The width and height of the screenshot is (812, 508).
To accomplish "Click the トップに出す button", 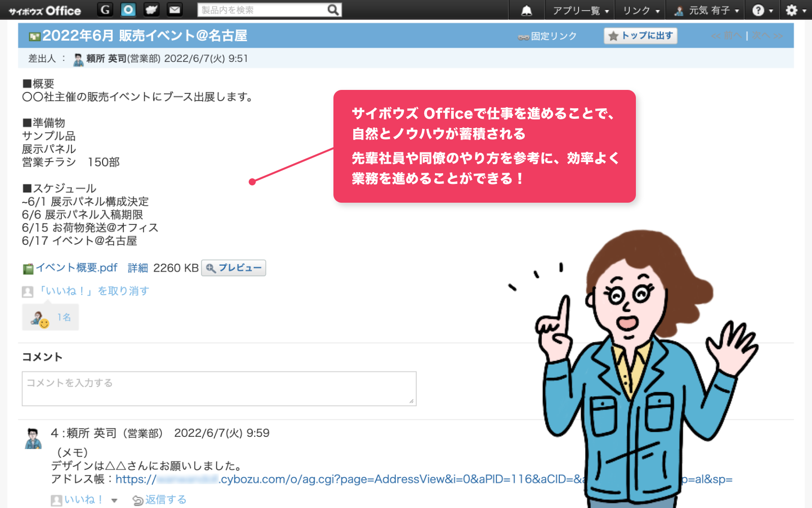I will pyautogui.click(x=640, y=36).
